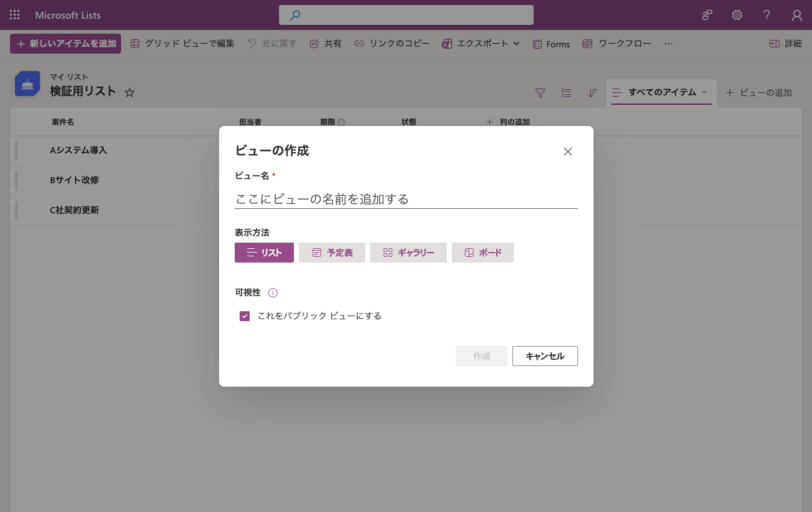
Task: Click the sort icon beside the view selector
Action: pos(592,93)
